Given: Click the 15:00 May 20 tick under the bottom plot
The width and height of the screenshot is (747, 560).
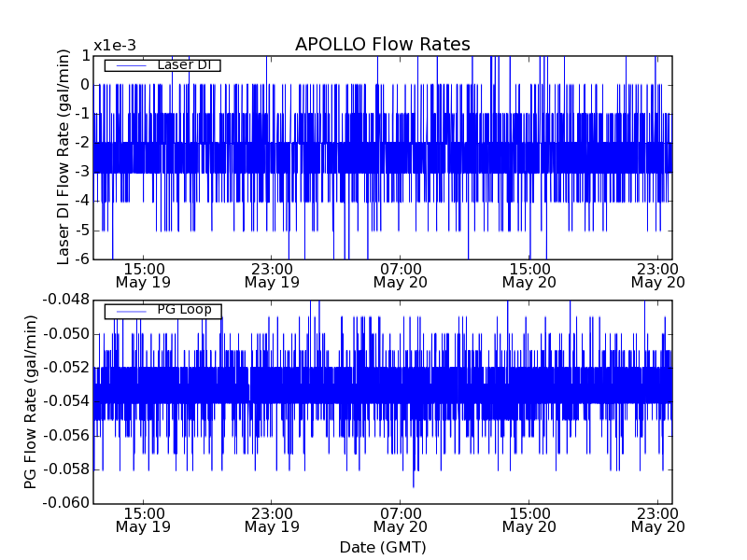Looking at the screenshot, I should click(x=529, y=519).
